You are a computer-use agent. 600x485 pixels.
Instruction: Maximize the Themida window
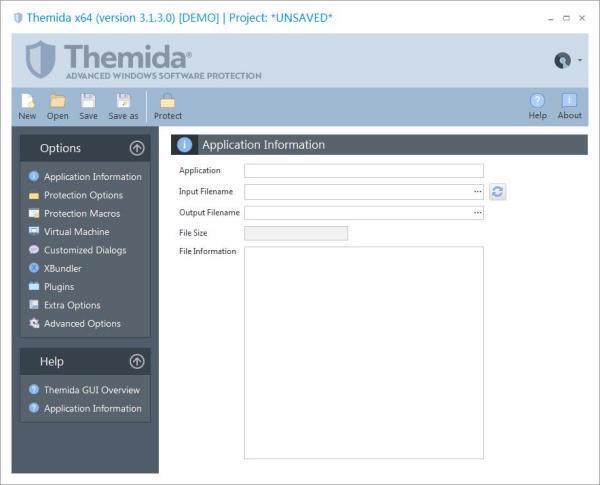click(x=566, y=18)
